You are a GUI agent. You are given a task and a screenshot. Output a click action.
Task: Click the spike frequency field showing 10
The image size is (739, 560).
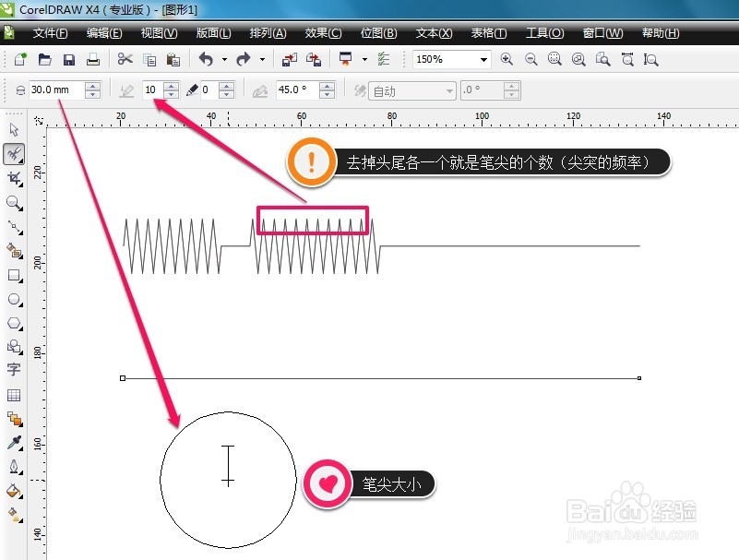[x=153, y=89]
